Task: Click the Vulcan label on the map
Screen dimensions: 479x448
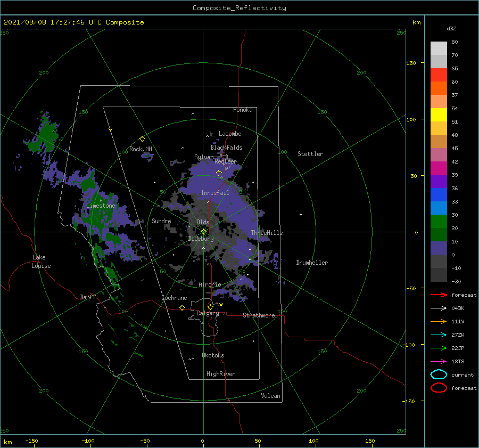Action: click(270, 396)
